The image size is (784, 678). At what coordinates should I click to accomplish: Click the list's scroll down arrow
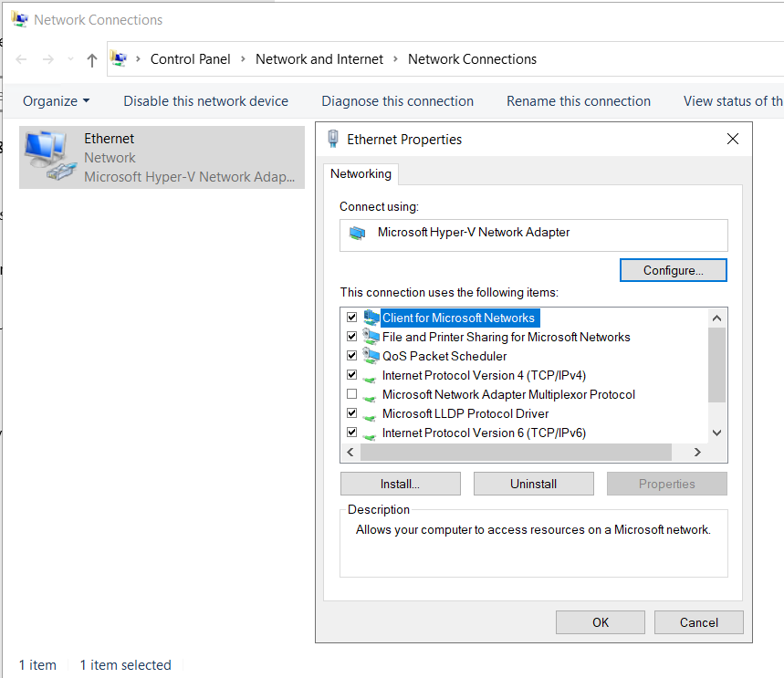click(717, 433)
